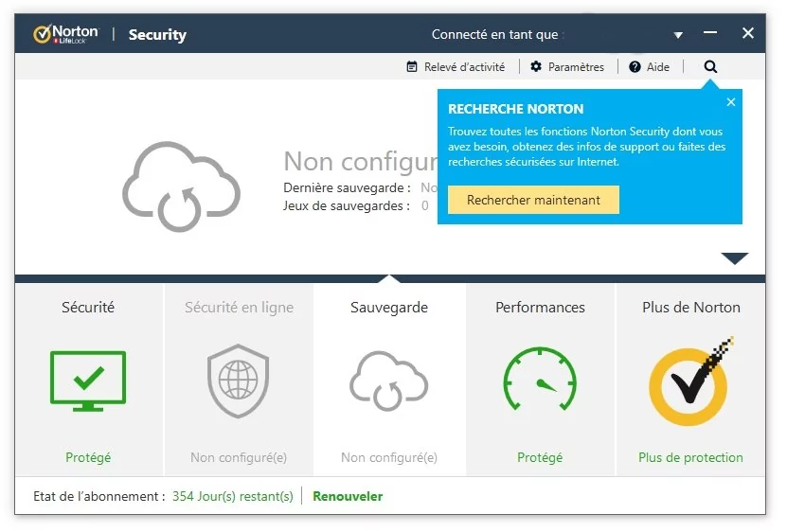Click the Dernière sauvegarde label
The height and width of the screenshot is (532, 787).
coord(347,187)
